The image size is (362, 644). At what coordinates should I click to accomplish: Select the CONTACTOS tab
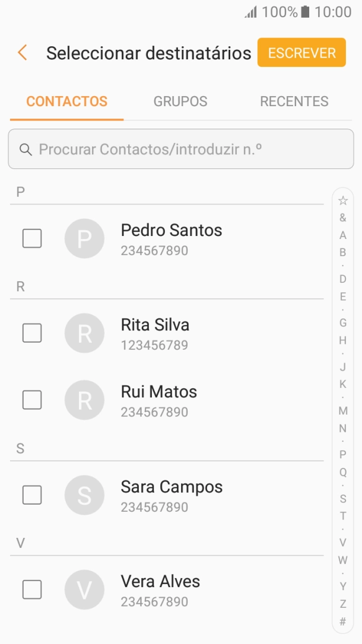[65, 101]
